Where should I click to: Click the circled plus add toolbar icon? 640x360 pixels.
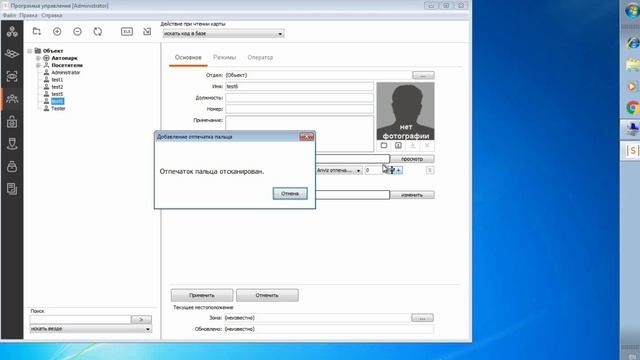(x=57, y=31)
